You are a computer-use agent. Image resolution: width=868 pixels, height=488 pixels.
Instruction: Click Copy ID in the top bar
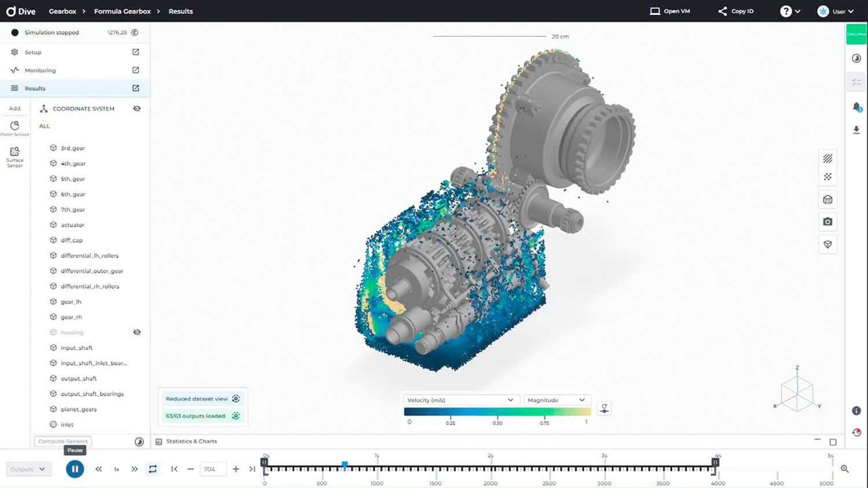pos(735,11)
